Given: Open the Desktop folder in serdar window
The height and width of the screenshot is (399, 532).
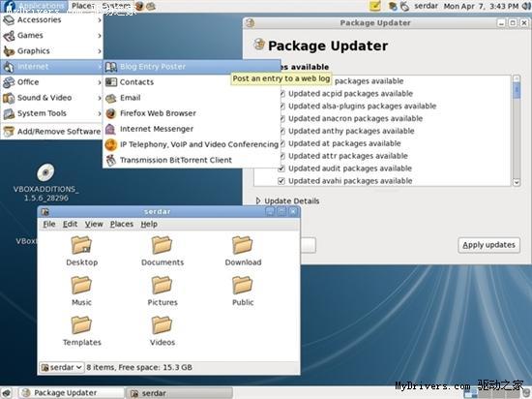Looking at the screenshot, I should pos(81,246).
